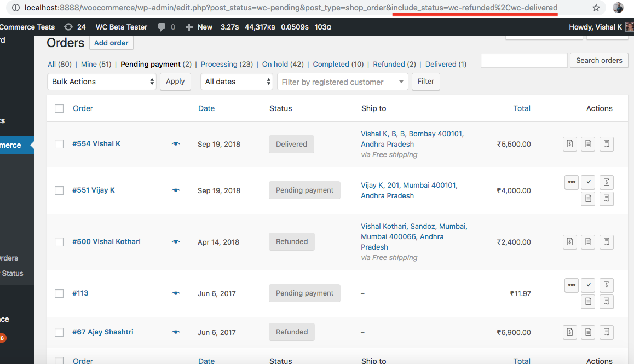Open order #67 Ajay Shashtri link
The height and width of the screenshot is (364, 634).
(x=103, y=332)
